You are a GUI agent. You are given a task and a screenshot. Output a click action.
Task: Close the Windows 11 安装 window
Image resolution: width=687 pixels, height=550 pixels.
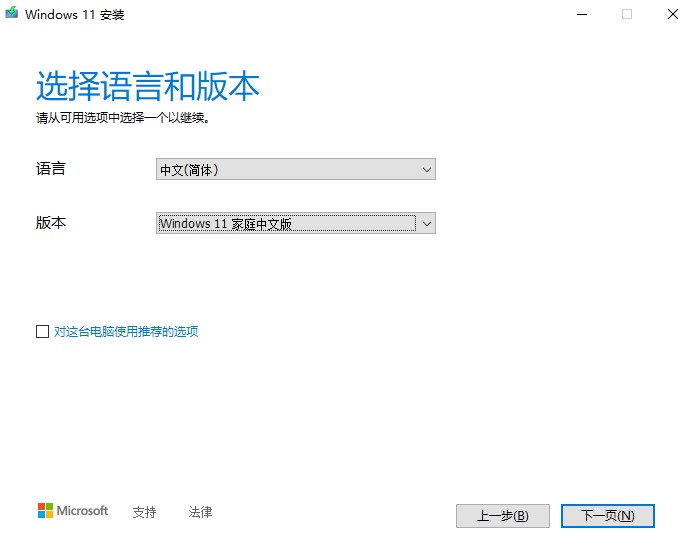tap(673, 14)
